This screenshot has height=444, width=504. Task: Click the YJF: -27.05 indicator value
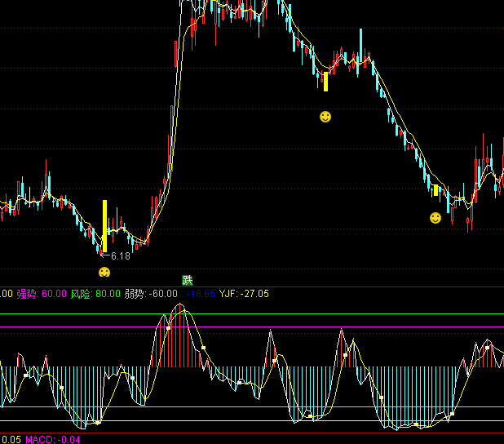[x=244, y=294]
